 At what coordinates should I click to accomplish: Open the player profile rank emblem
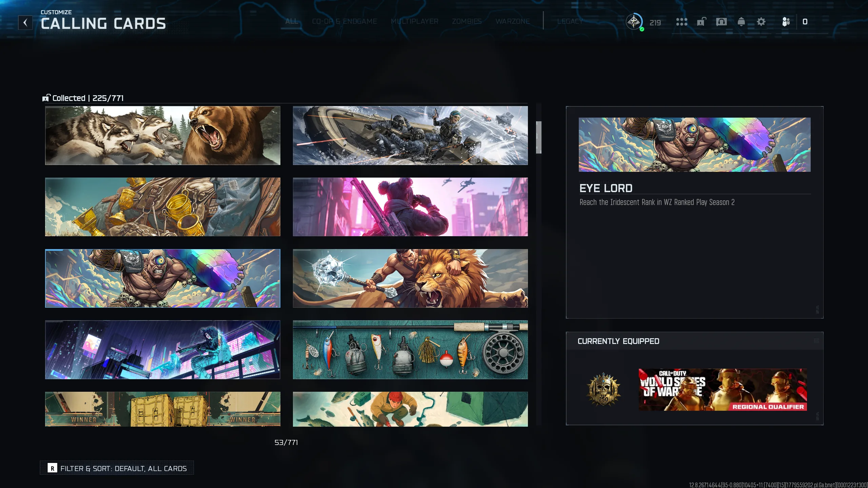[x=634, y=22]
